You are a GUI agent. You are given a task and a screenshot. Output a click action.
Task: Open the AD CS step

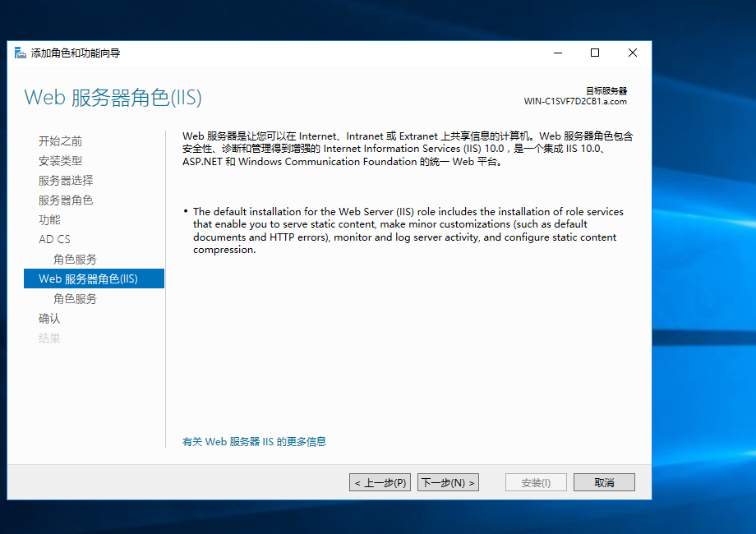coord(54,239)
